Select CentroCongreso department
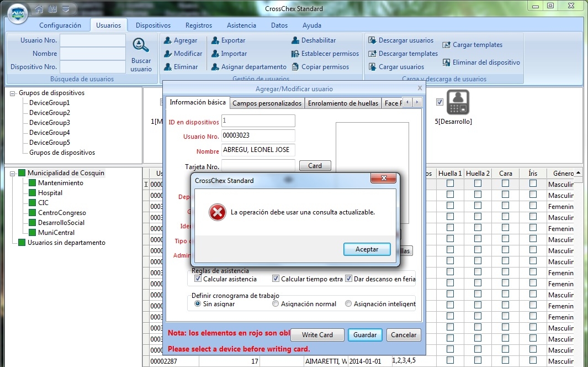 point(62,213)
